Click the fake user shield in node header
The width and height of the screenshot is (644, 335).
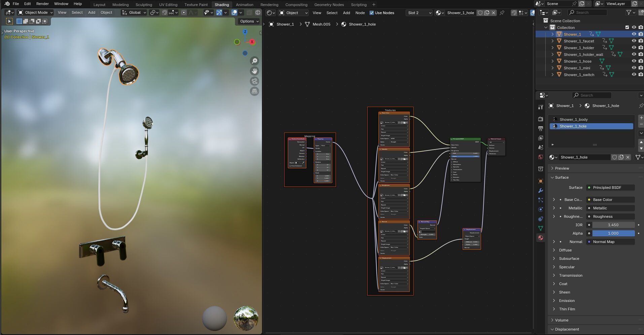click(480, 13)
